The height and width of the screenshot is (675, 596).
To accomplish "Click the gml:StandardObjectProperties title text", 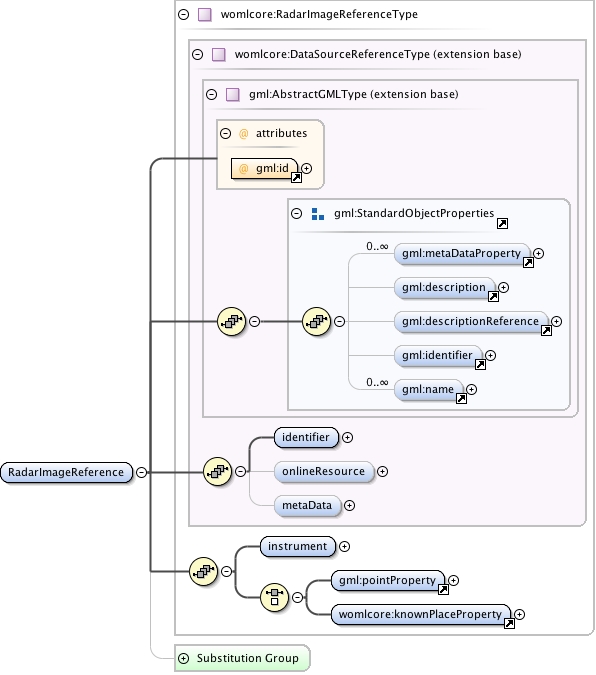I will coord(414,214).
